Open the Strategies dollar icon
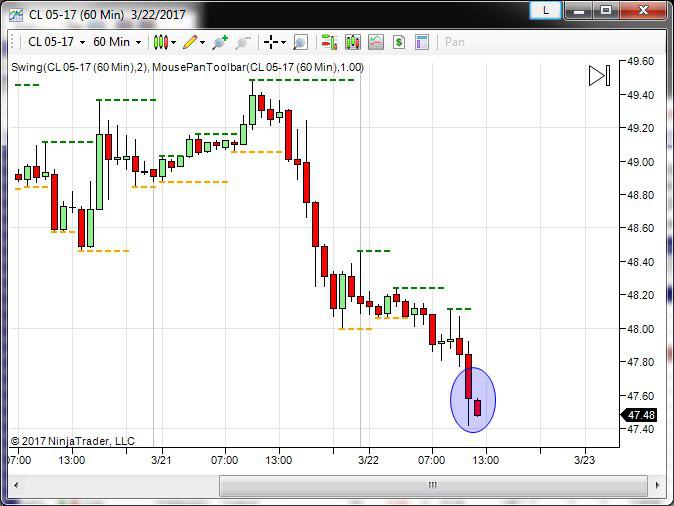Image resolution: width=674 pixels, height=506 pixels. (x=399, y=42)
